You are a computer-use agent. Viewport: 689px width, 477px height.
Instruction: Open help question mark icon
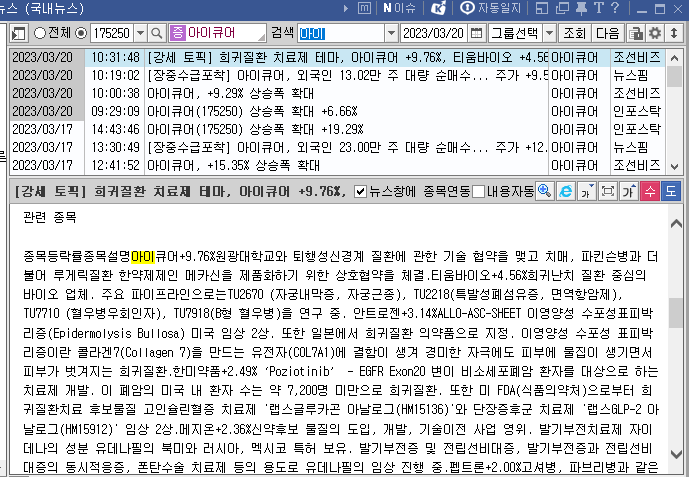tap(615, 8)
